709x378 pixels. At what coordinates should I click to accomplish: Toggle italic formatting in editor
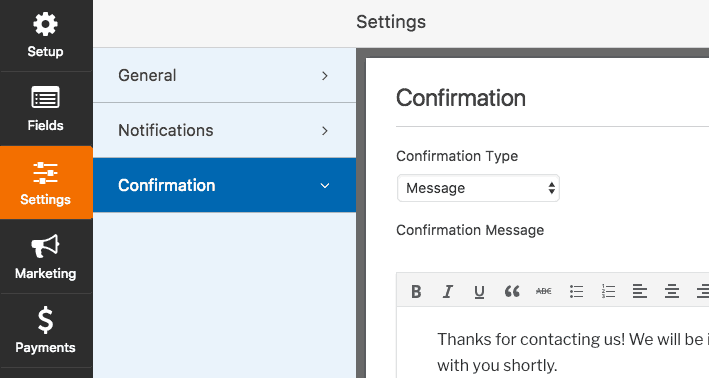[448, 292]
